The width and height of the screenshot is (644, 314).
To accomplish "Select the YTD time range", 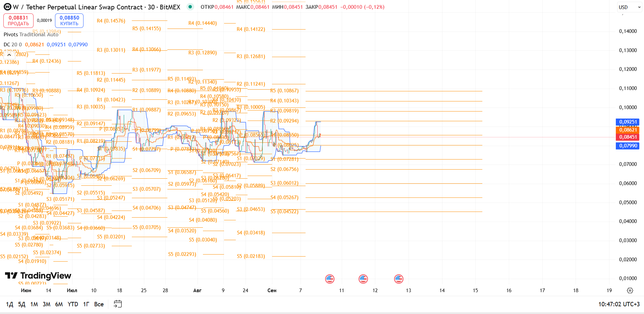I will pyautogui.click(x=73, y=304).
